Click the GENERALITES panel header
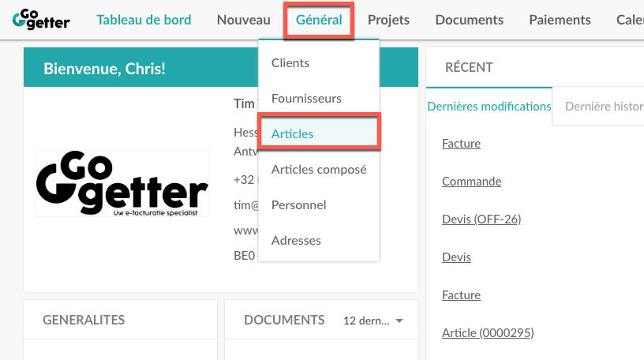This screenshot has width=644, height=360. pyautogui.click(x=84, y=320)
